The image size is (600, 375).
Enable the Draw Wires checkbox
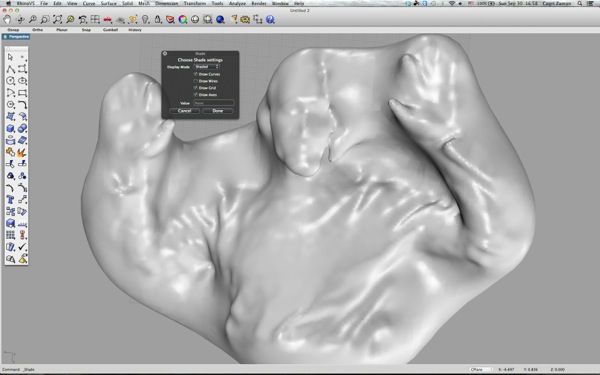pyautogui.click(x=196, y=81)
